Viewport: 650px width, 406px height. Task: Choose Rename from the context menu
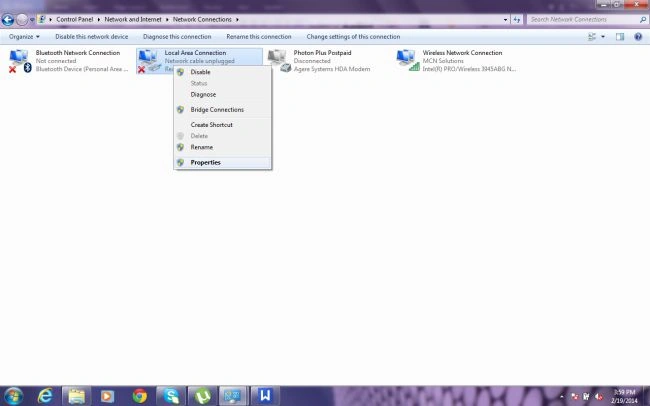pyautogui.click(x=223, y=147)
